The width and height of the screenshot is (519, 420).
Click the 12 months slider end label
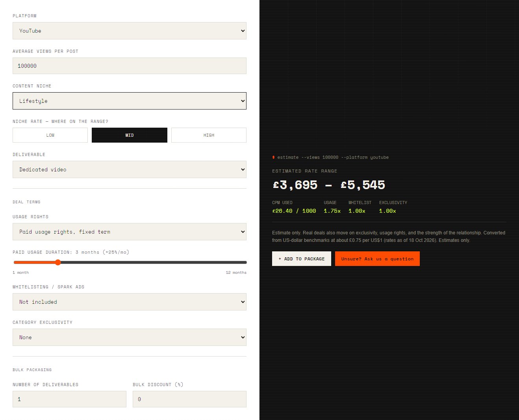pyautogui.click(x=236, y=273)
